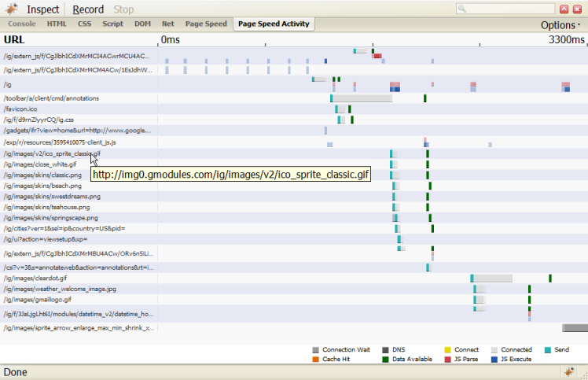Click the gray timeline bar for cleardot.gif
Image resolution: width=588 pixels, height=380 pixels.
(494, 278)
